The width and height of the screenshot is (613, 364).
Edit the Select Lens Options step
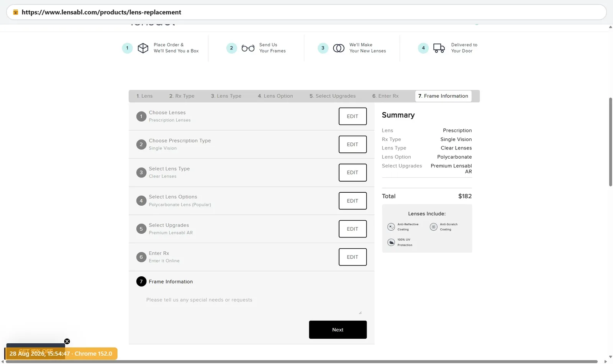tap(352, 201)
